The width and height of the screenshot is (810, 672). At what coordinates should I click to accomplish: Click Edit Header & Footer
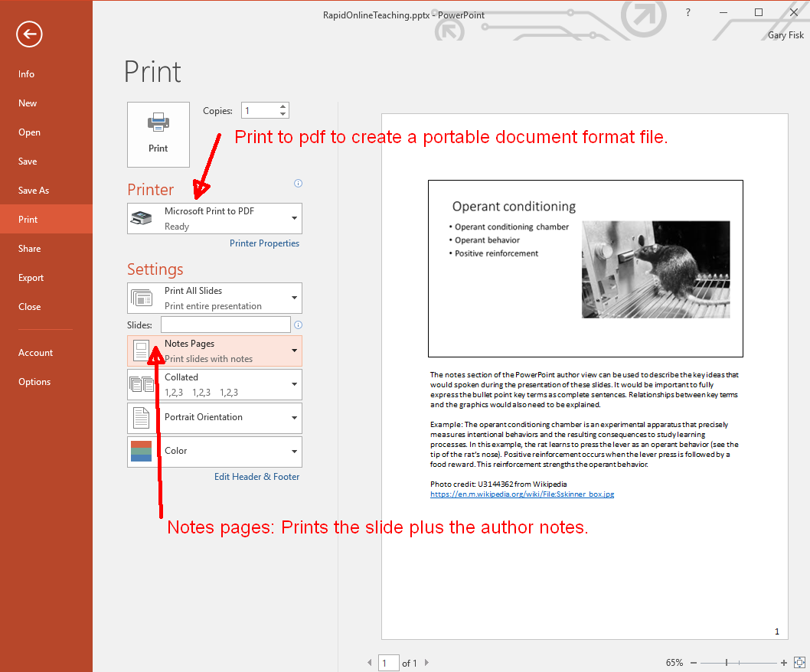[x=256, y=476]
